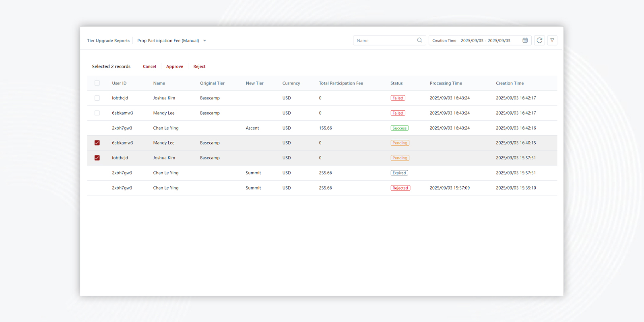
Task: Click the New Tier column header
Action: point(255,83)
